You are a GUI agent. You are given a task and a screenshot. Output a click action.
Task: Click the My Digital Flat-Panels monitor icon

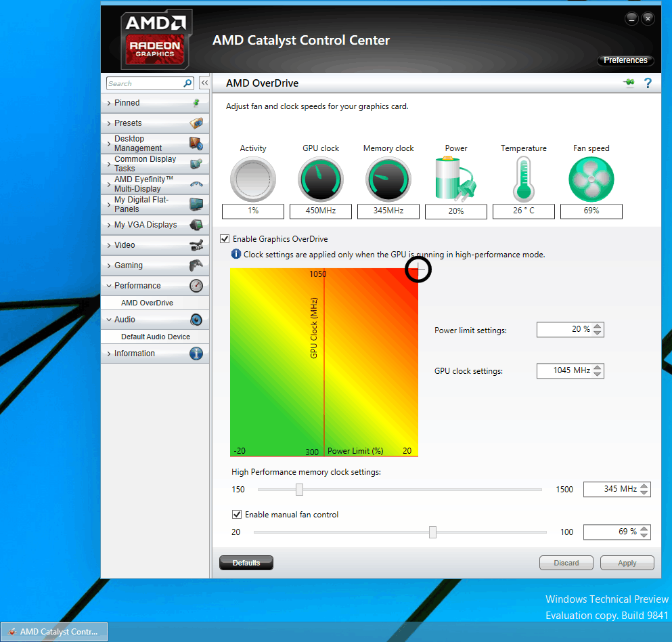(196, 205)
